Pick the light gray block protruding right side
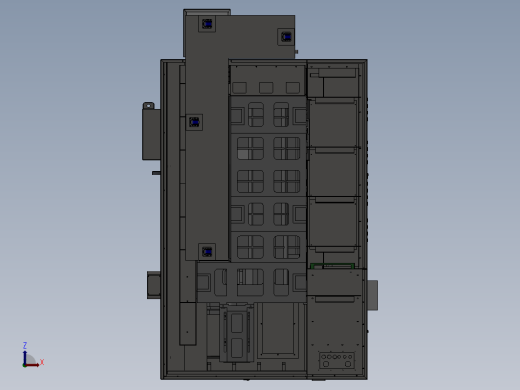Screen dimensions: 520x390 click(x=373, y=295)
